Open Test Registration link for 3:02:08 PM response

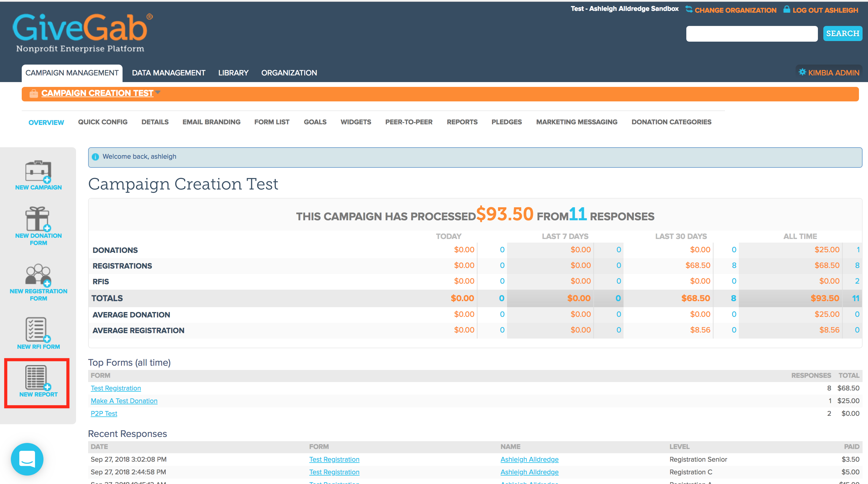(x=334, y=460)
